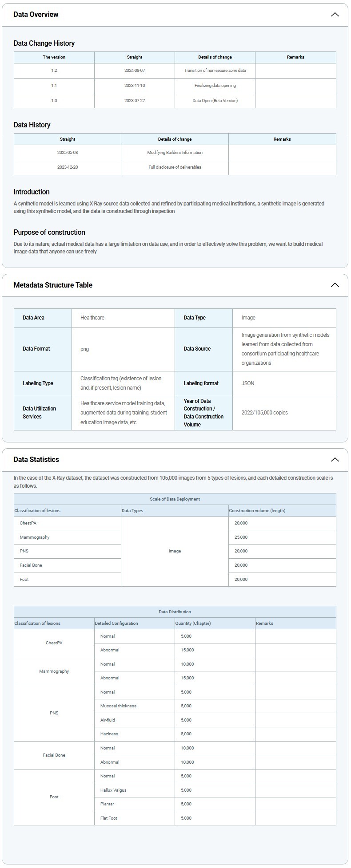Click the Introduction heading
Screen dimensions: 351x868
coord(32,192)
